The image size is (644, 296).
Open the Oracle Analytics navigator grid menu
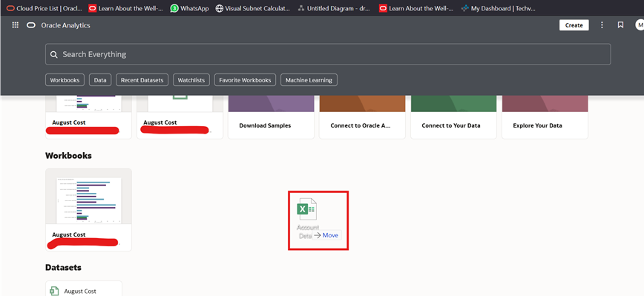click(15, 25)
